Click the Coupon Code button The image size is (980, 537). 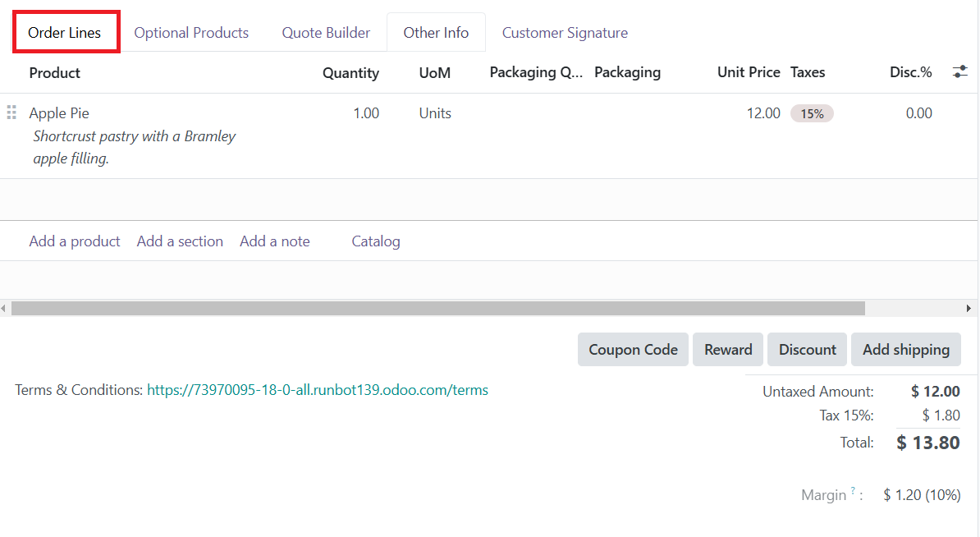point(633,350)
